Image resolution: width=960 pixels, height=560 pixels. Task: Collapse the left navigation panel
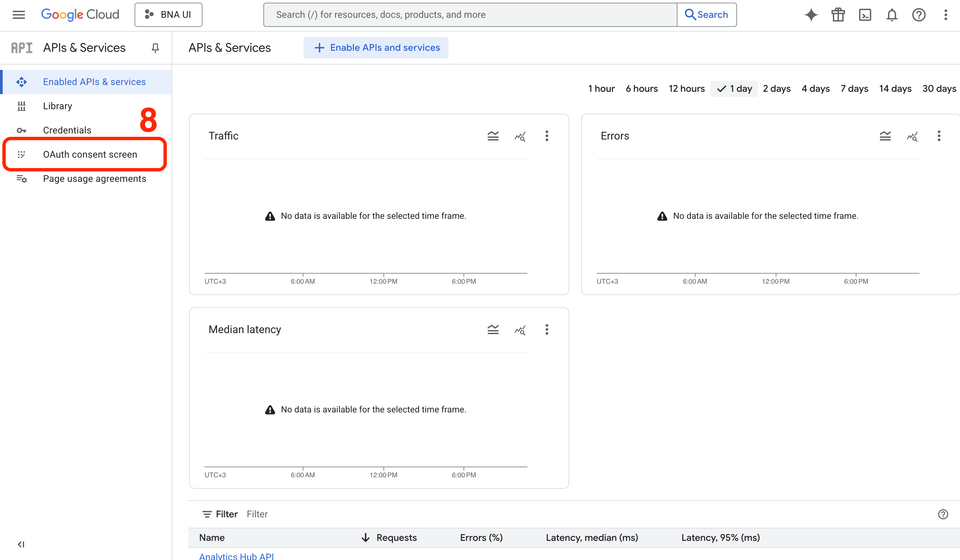point(21,545)
